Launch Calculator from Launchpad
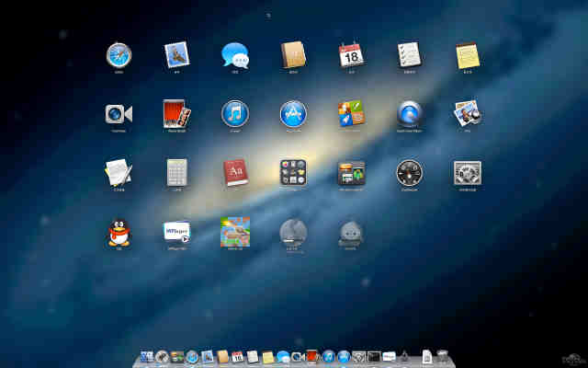 [176, 172]
